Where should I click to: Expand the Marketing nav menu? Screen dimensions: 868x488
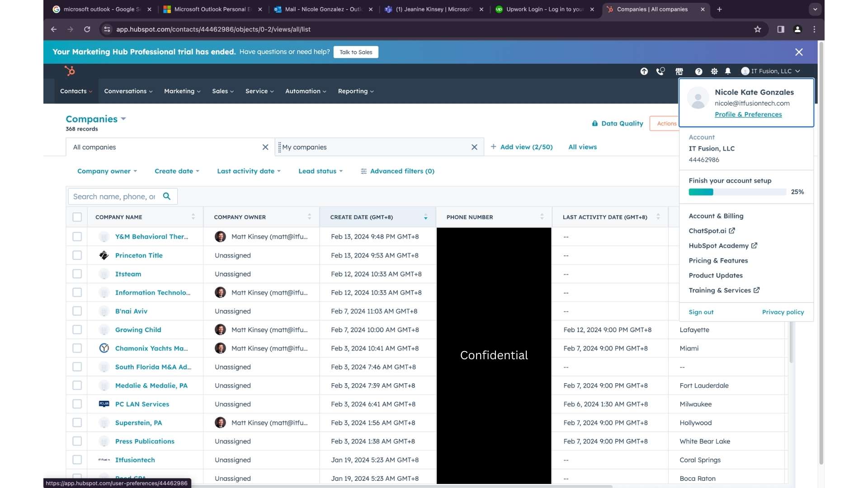(182, 91)
